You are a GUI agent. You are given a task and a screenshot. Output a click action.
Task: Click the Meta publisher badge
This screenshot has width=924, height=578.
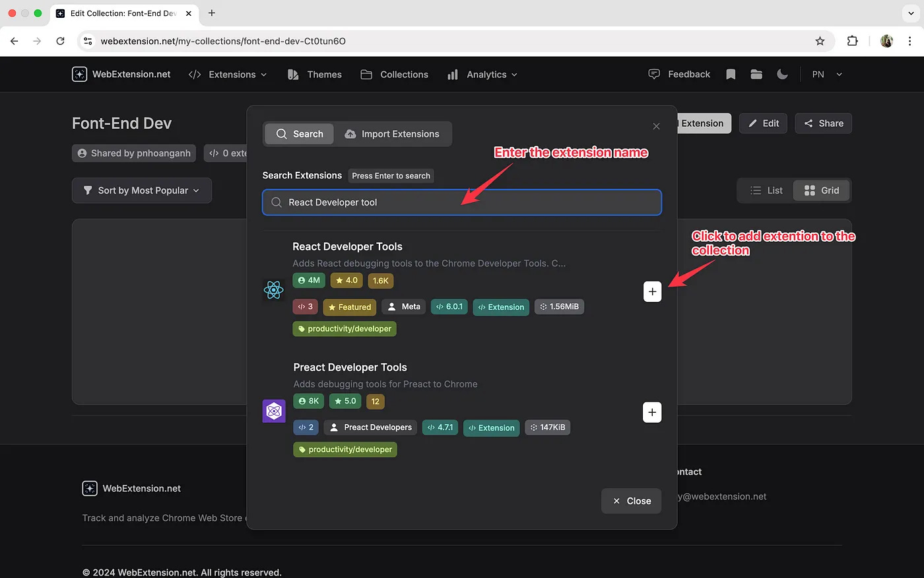coord(404,307)
